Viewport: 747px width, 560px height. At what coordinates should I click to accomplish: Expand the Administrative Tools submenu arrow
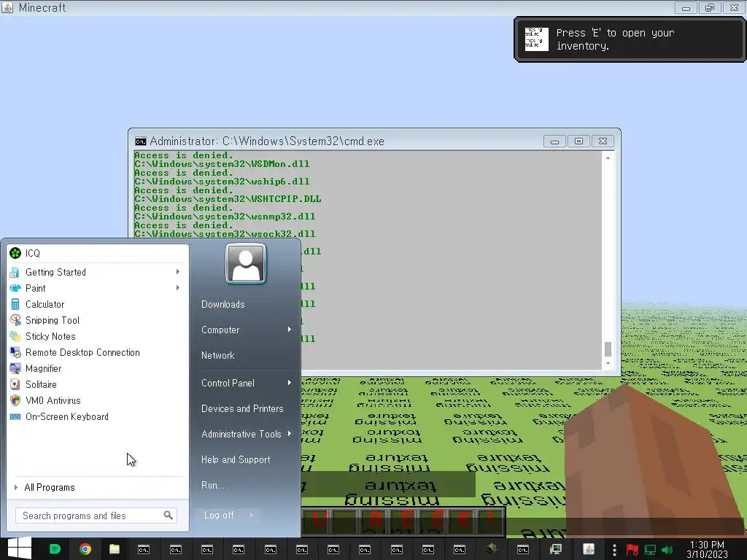click(x=289, y=434)
